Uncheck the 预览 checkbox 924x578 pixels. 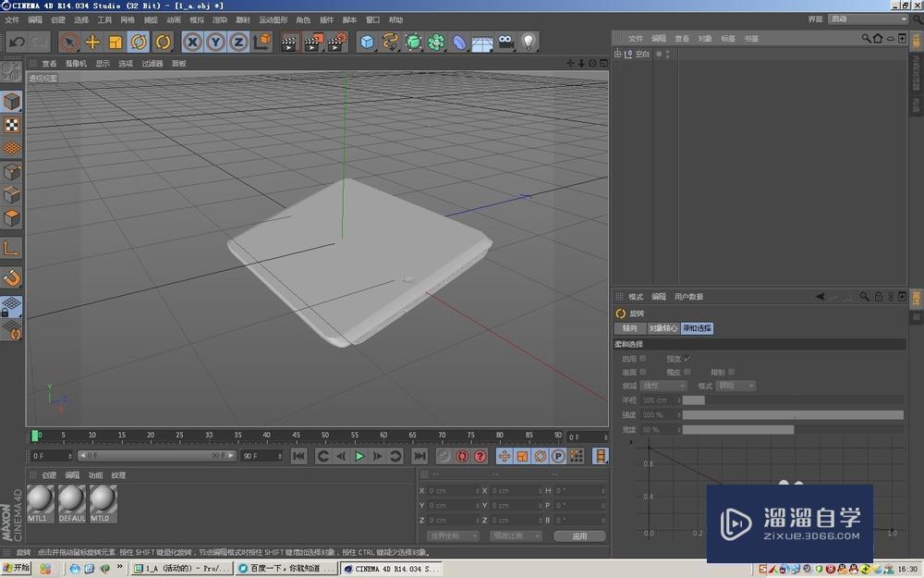tap(686, 358)
